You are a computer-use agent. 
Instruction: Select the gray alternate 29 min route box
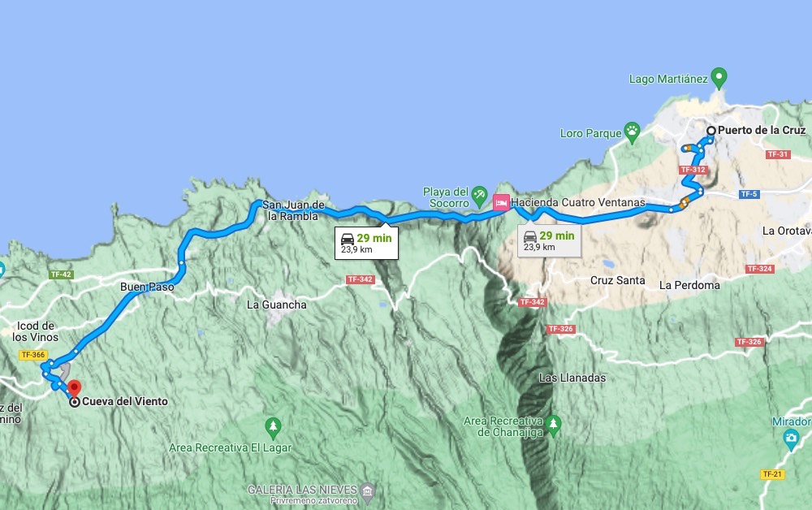coord(550,240)
